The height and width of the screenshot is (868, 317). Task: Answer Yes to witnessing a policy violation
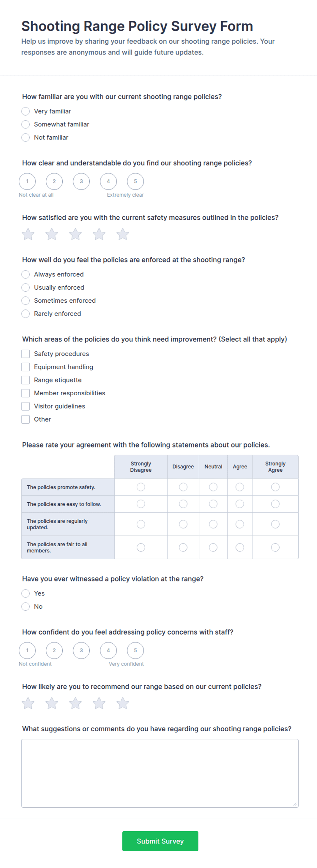(26, 593)
